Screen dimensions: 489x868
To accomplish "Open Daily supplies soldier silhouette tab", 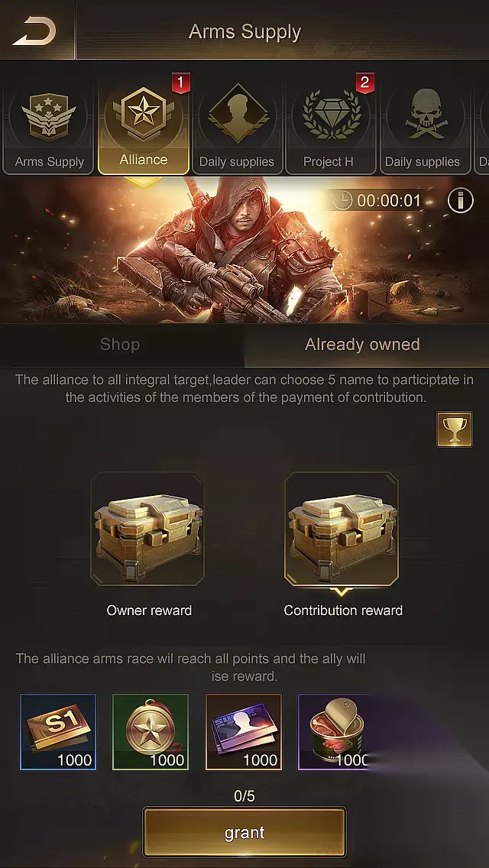I will click(x=237, y=128).
